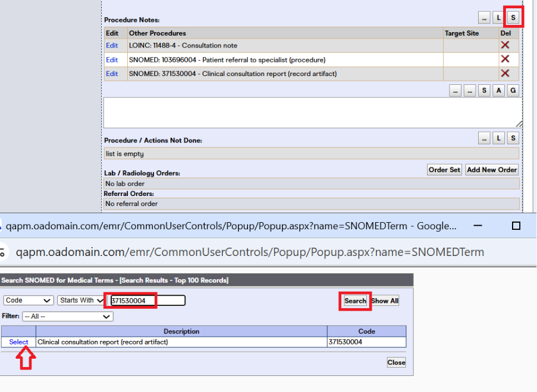Close the SNOMED search popup
537x392 pixels.
(395, 362)
